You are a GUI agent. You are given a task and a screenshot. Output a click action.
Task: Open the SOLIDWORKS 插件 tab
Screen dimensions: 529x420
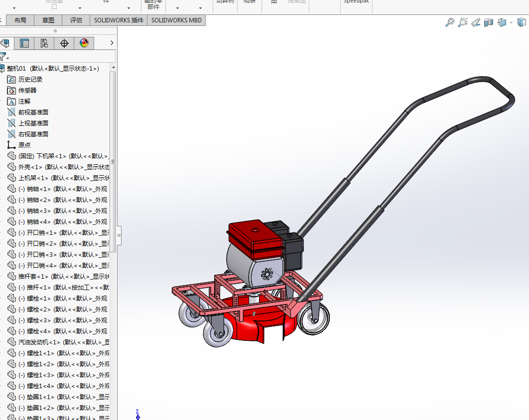119,20
